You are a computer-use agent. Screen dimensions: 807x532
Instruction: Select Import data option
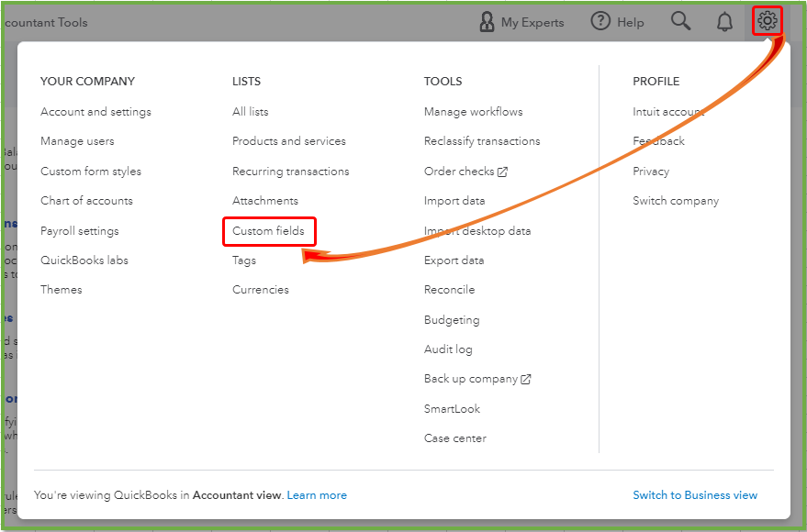click(x=454, y=201)
